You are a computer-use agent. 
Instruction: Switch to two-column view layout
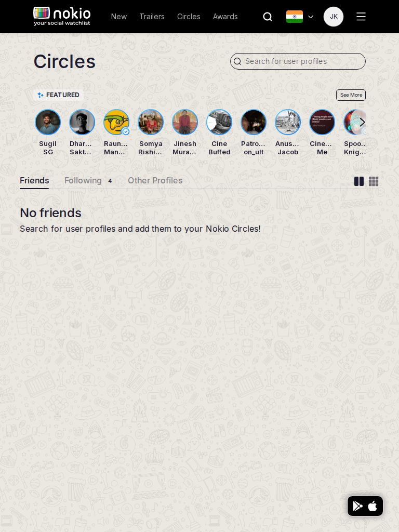pos(358,181)
